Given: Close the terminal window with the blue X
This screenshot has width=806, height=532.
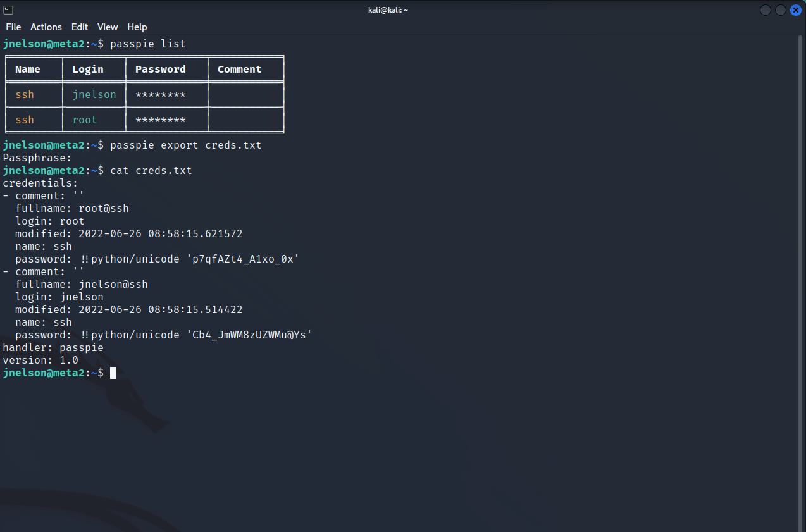Looking at the screenshot, I should point(795,10).
